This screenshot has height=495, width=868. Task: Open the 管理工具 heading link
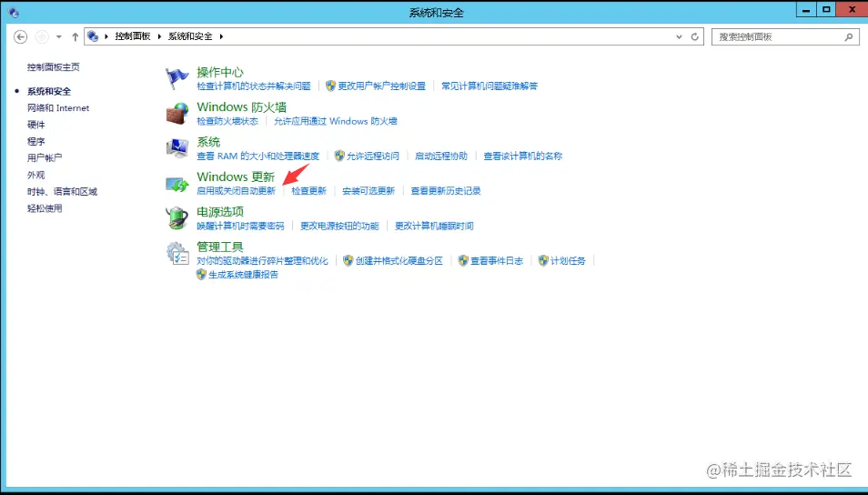[x=220, y=247]
